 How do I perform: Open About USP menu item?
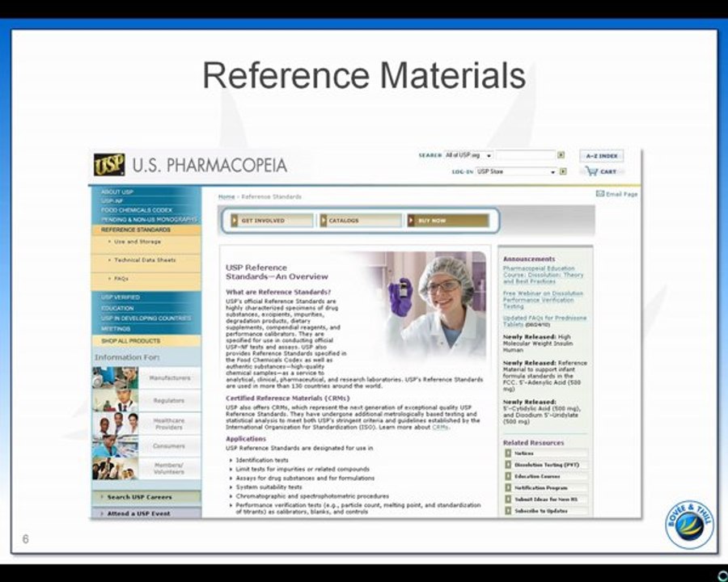(x=146, y=192)
